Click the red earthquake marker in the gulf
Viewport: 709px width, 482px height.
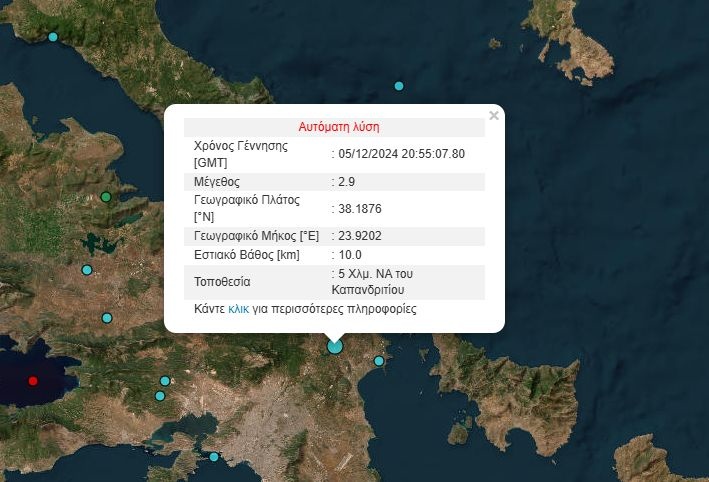pyautogui.click(x=33, y=380)
